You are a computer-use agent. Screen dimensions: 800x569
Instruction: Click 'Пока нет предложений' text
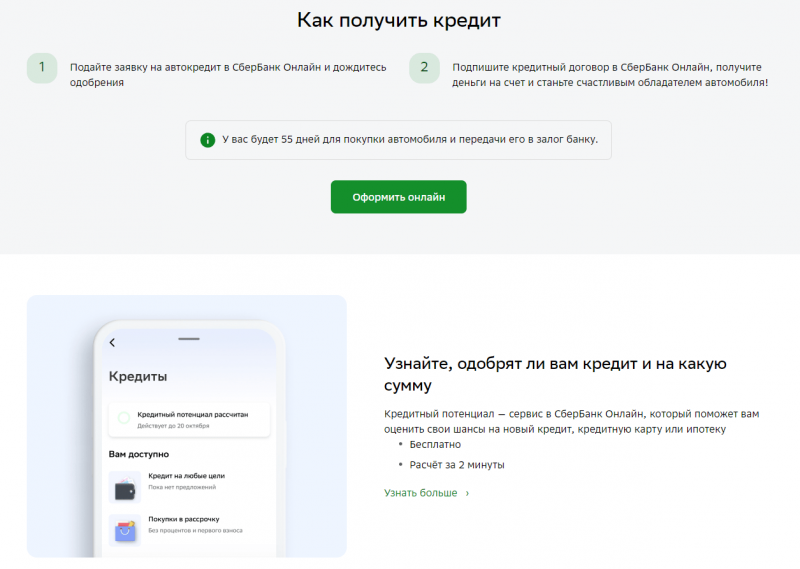[x=182, y=487]
